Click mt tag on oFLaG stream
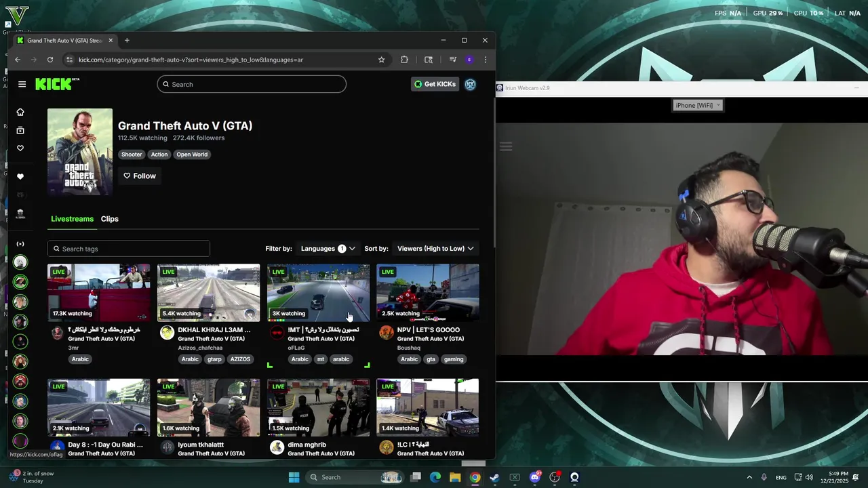The image size is (868, 488). pyautogui.click(x=321, y=359)
